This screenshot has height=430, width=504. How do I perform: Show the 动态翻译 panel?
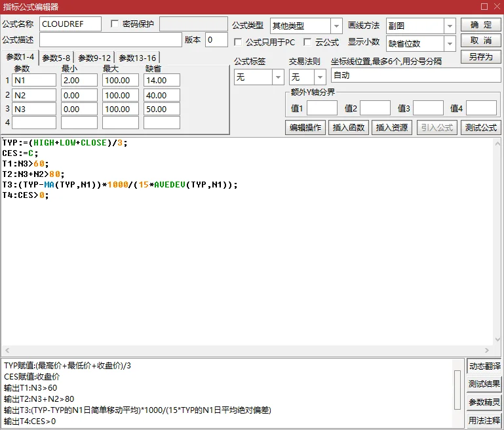pos(484,366)
